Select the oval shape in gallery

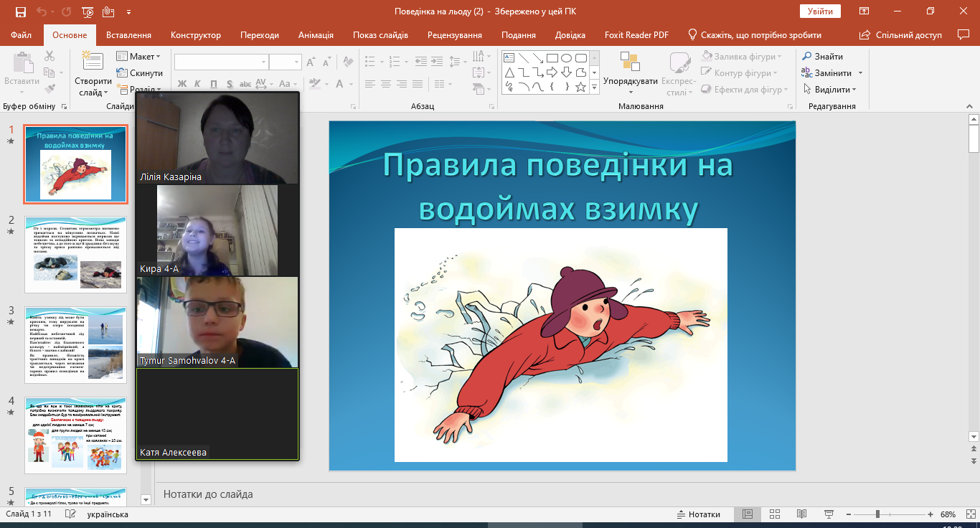pyautogui.click(x=567, y=58)
